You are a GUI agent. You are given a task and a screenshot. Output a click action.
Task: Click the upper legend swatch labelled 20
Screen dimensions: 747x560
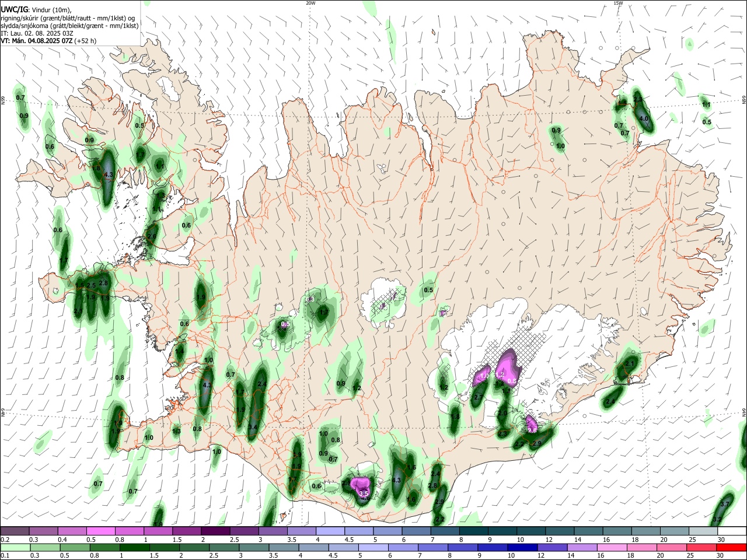675,531
